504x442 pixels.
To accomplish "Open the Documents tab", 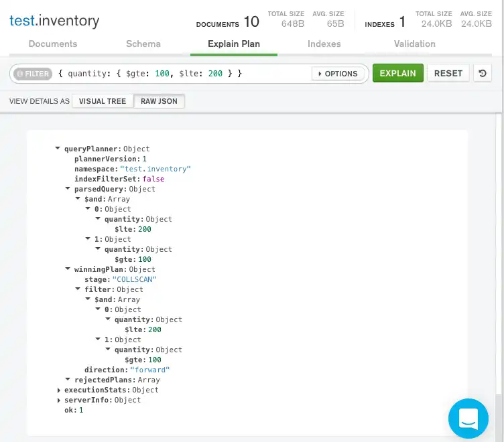I will tap(53, 44).
